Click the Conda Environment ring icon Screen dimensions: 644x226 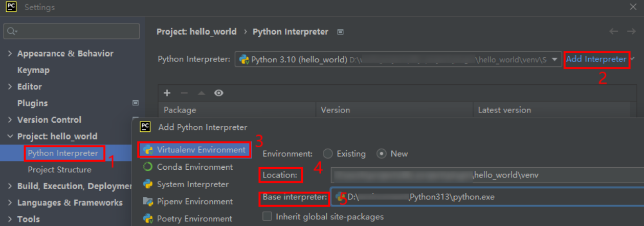148,167
